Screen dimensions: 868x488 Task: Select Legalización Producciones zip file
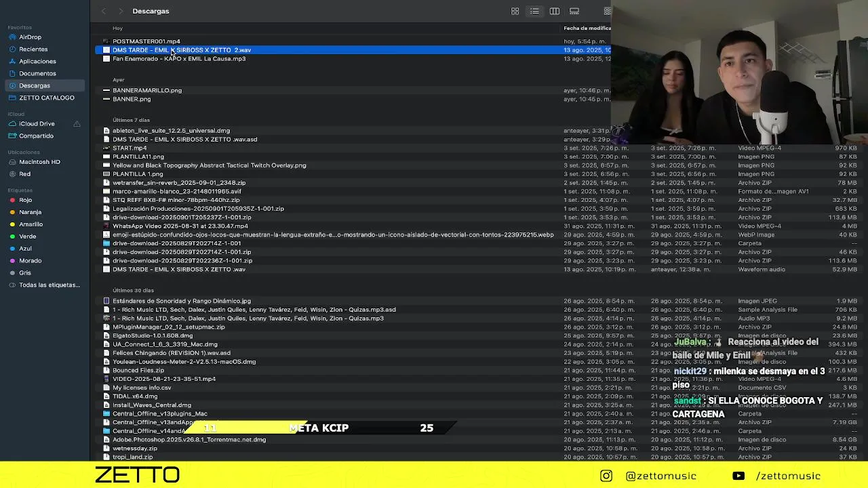point(198,209)
